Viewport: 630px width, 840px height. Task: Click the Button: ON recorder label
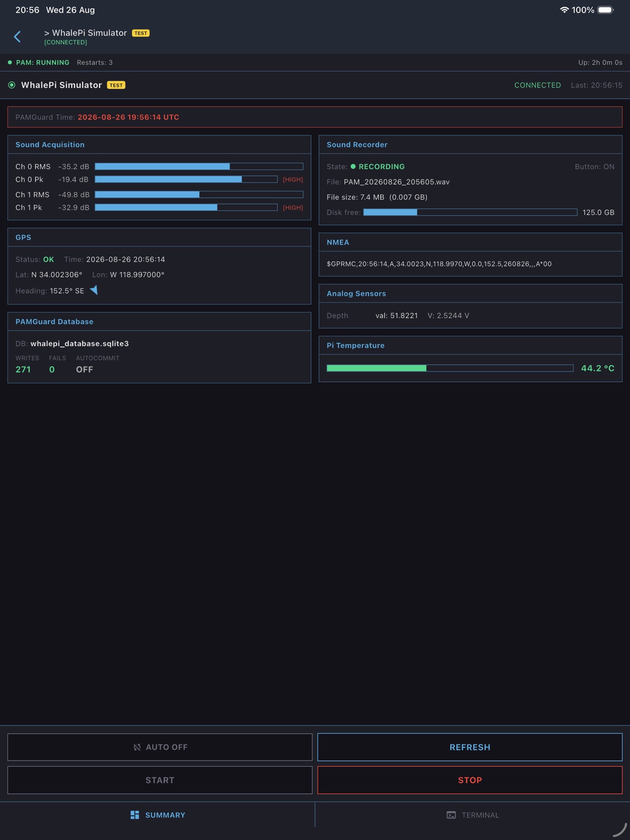coord(594,167)
